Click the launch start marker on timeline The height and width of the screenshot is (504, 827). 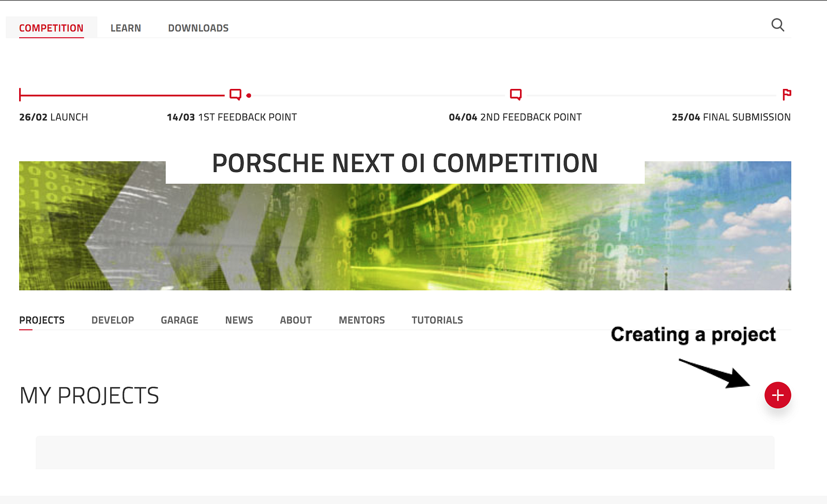[x=20, y=95]
